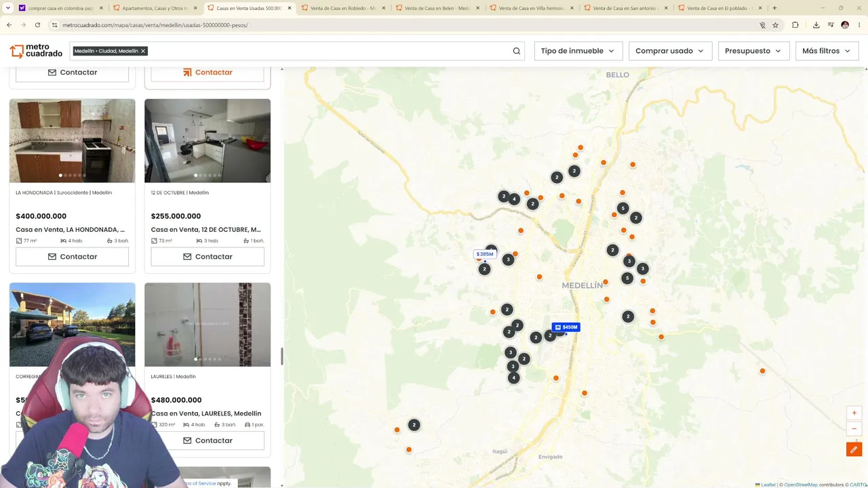The image size is (868, 488).
Task: Switch to Apartamentos, Casas y Otros tab
Action: click(155, 8)
